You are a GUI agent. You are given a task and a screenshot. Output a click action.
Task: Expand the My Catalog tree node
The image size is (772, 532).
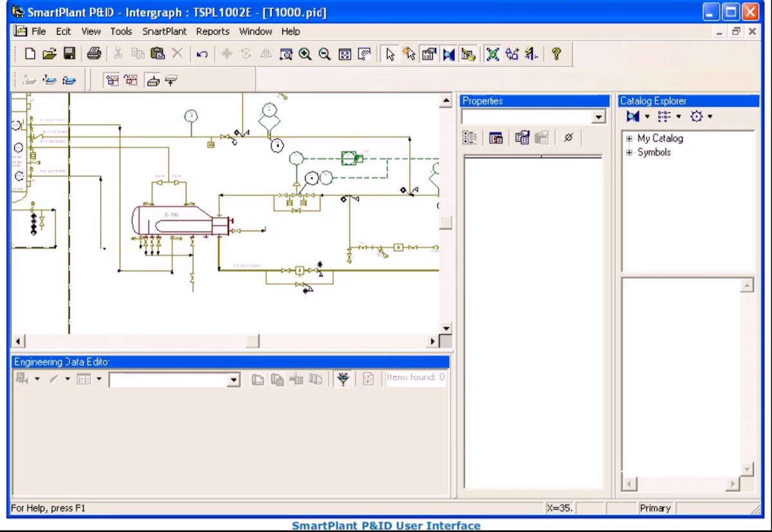point(629,138)
